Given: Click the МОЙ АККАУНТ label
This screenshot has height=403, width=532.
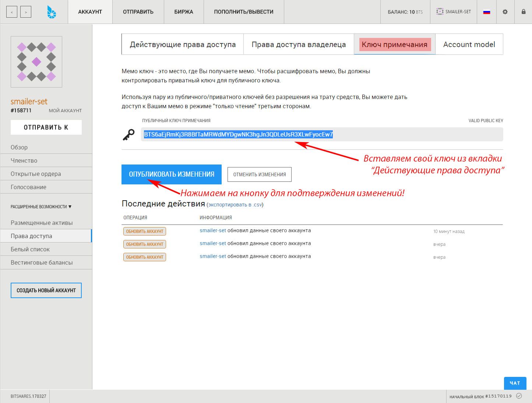Looking at the screenshot, I should tap(65, 110).
